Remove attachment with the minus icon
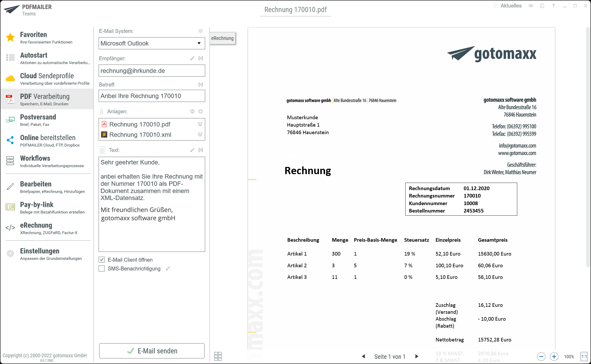Image resolution: width=591 pixels, height=364 pixels. coord(192,111)
